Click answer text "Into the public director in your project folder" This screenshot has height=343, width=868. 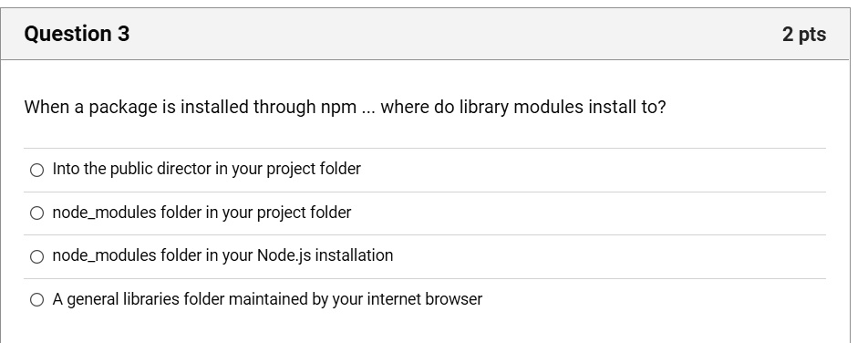(x=206, y=169)
